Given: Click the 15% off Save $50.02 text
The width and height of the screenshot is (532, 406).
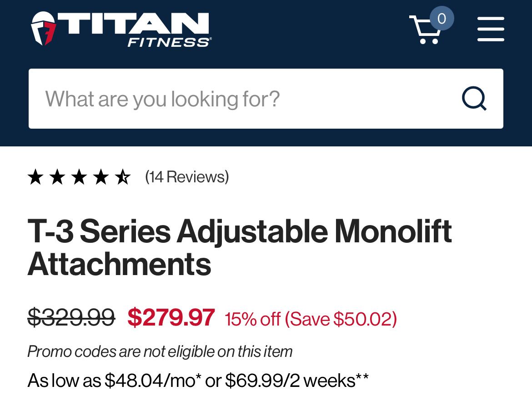Looking at the screenshot, I should coord(311,319).
